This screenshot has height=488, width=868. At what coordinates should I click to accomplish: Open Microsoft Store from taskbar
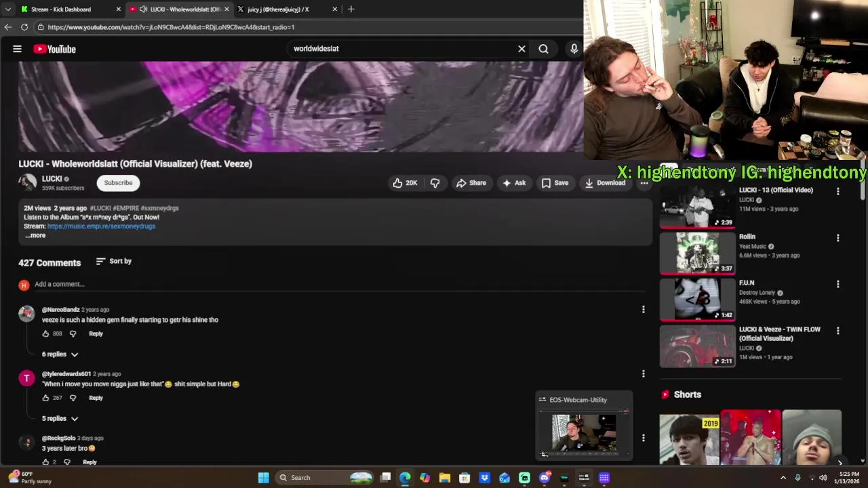click(x=465, y=478)
